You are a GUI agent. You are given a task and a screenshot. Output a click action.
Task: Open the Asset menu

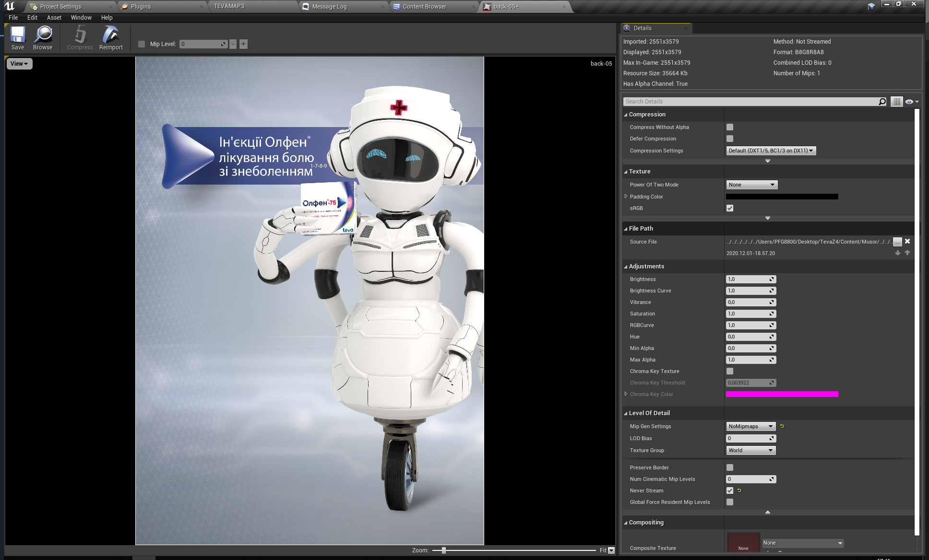54,18
